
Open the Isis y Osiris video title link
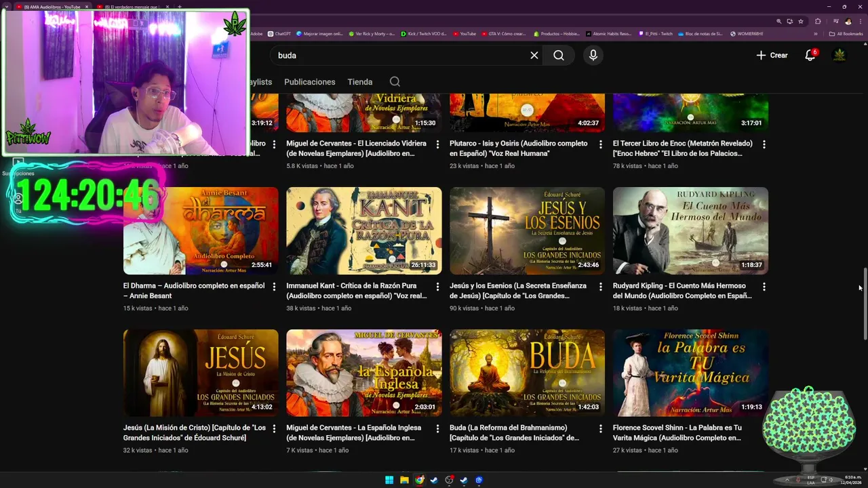point(519,148)
